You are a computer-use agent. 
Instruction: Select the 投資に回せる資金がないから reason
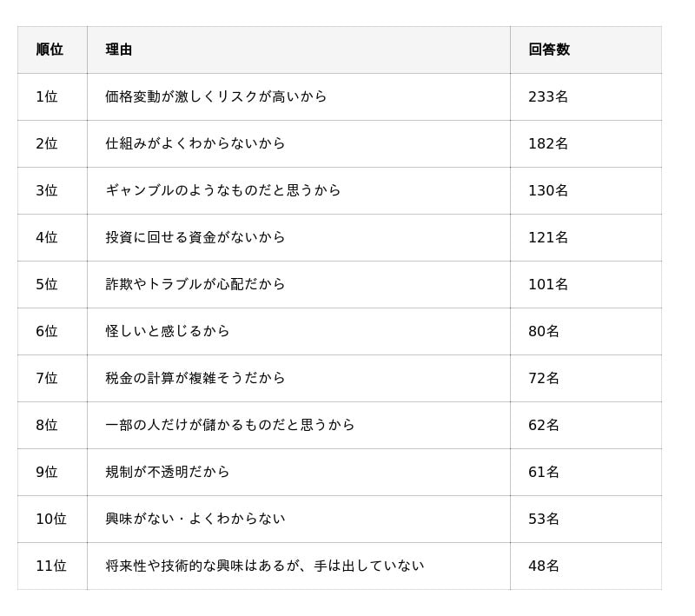point(195,237)
